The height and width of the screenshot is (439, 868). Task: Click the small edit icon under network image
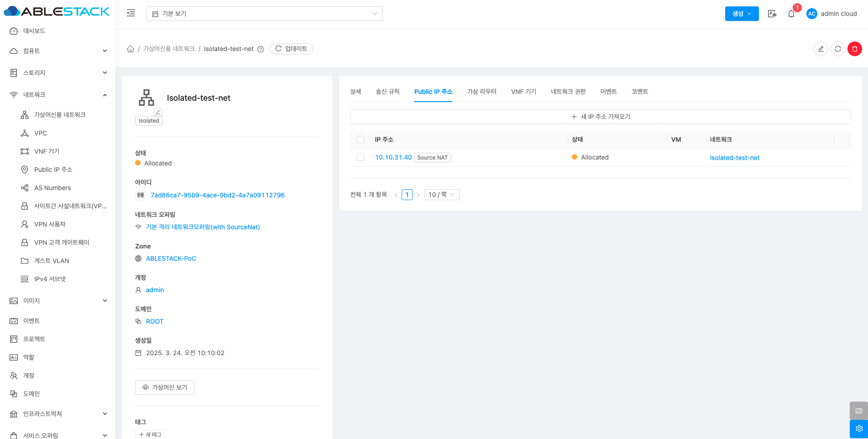point(158,112)
